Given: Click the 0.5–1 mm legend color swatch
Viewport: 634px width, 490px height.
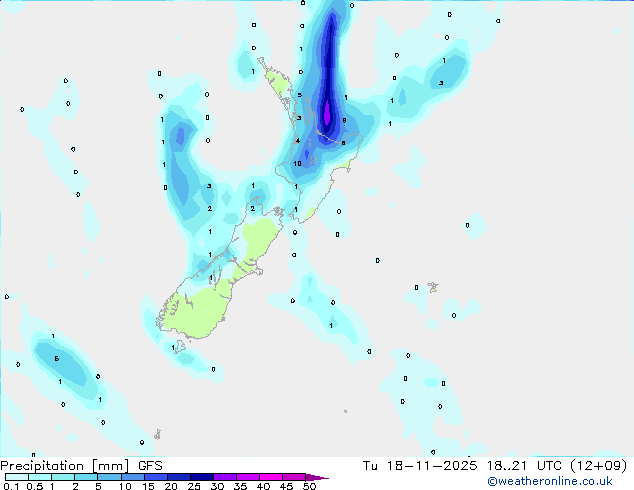Looking at the screenshot, I should coord(40,477).
